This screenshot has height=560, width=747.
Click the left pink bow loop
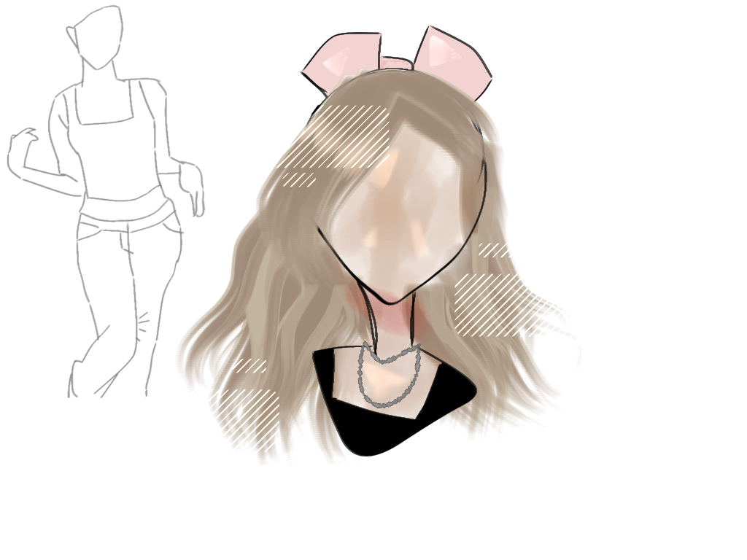click(341, 61)
